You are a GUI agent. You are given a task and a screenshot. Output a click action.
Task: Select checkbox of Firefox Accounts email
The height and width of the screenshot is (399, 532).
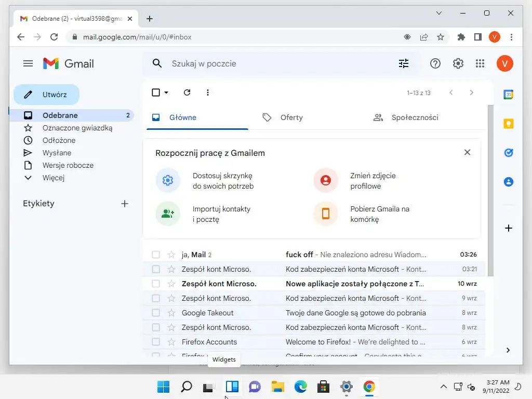[x=156, y=342]
